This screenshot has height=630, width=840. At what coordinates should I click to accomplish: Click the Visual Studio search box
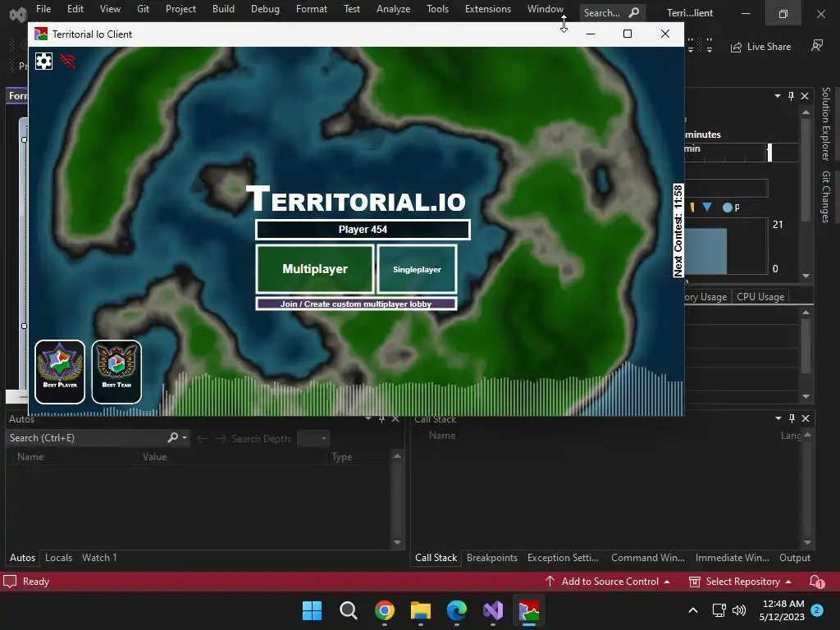click(x=612, y=13)
